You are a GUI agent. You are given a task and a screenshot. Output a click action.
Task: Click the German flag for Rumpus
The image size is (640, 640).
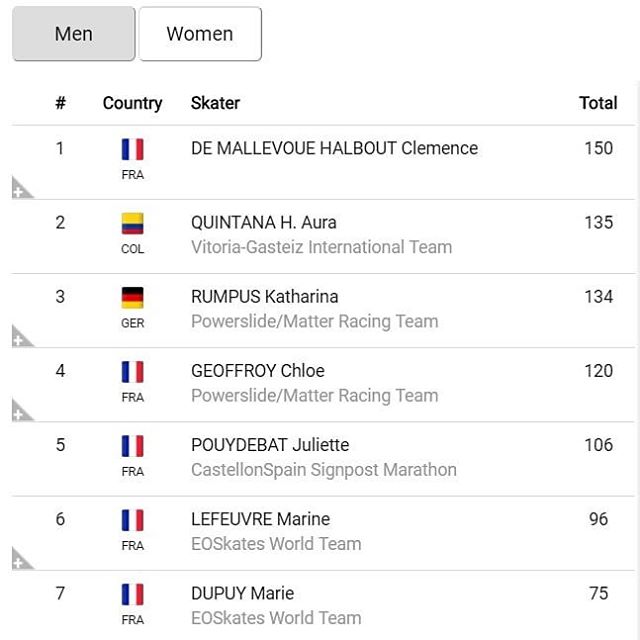pos(132,298)
